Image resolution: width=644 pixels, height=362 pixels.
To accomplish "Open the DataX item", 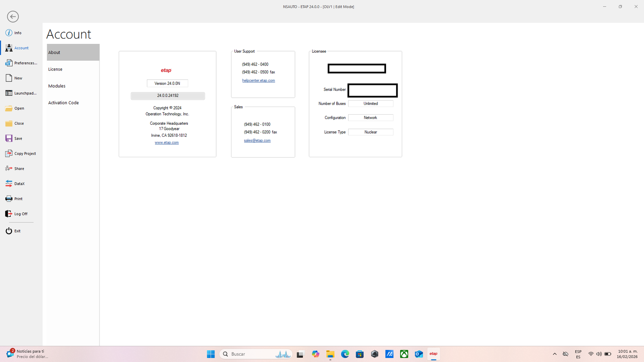I will point(15,183).
